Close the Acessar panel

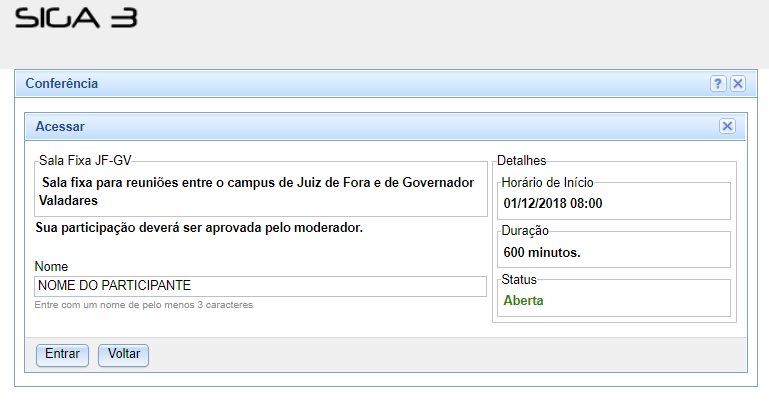(727, 126)
